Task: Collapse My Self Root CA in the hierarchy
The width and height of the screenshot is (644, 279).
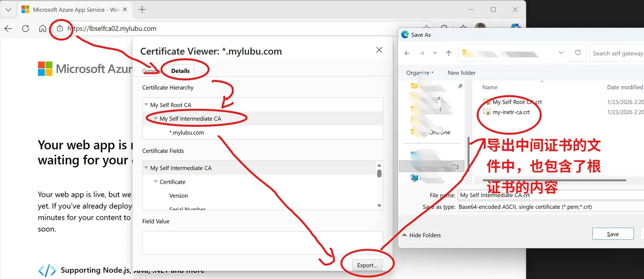Action: pos(146,105)
